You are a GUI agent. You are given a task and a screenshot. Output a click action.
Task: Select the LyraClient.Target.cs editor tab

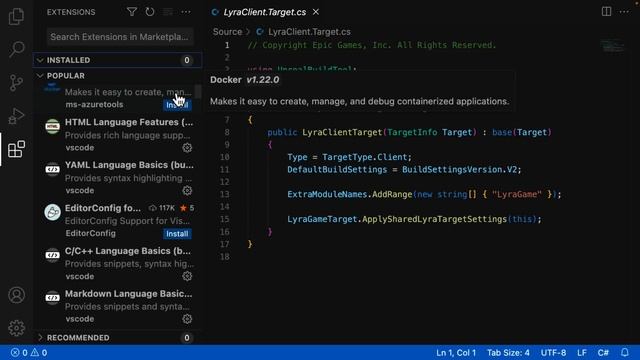click(x=265, y=12)
